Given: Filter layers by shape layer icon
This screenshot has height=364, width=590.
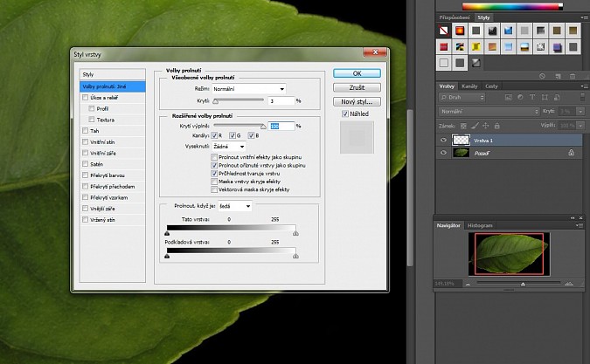Looking at the screenshot, I should coord(545,97).
